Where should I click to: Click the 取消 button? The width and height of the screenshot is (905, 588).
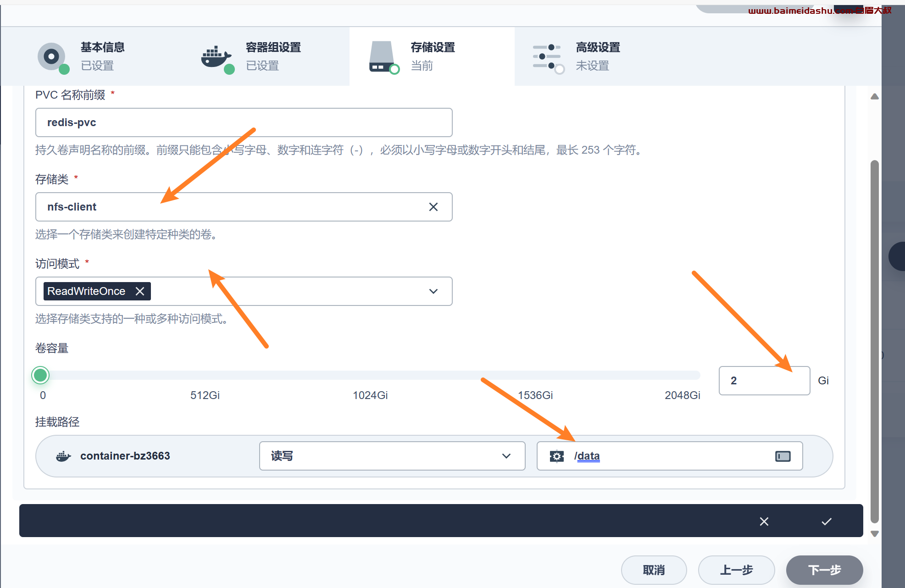pyautogui.click(x=654, y=570)
